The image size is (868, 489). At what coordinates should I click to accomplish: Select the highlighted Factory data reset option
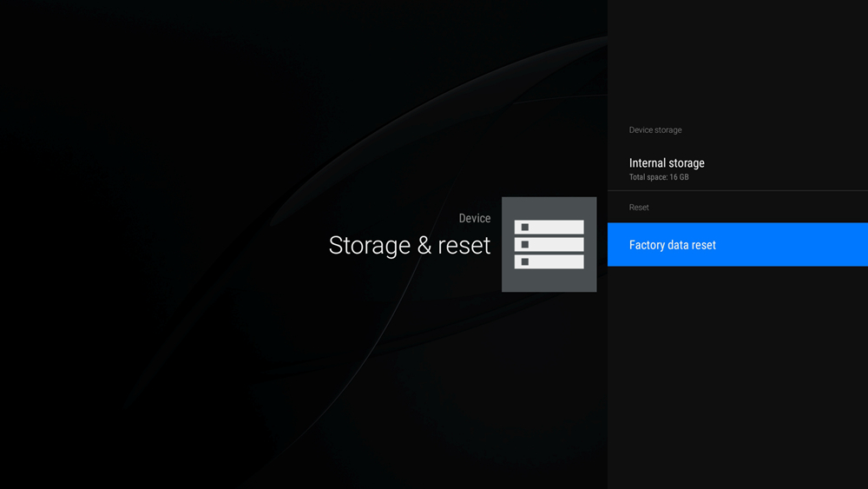click(x=737, y=244)
